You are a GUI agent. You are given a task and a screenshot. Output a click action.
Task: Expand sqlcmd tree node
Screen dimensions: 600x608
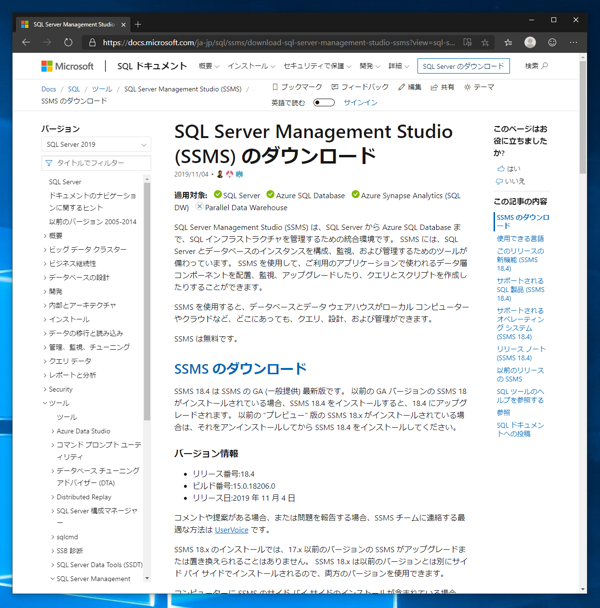pos(53,537)
